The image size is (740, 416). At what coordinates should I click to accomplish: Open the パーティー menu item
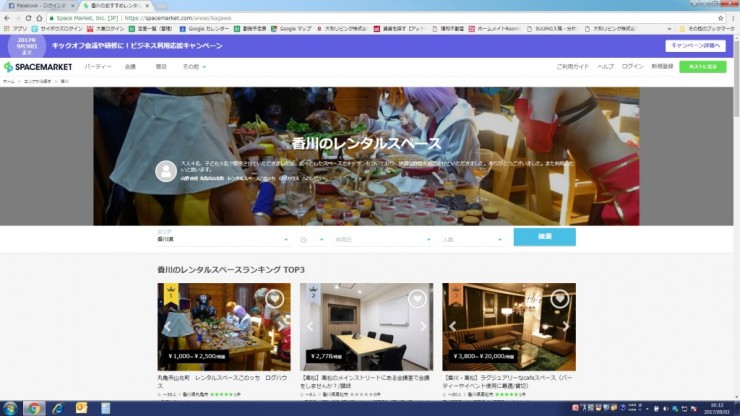click(x=98, y=67)
